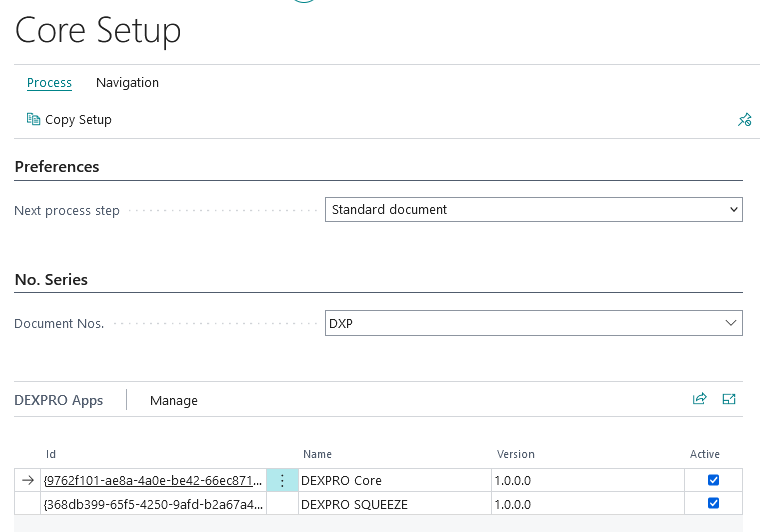The height and width of the screenshot is (532, 761).
Task: Open the Next process step dropdown
Action: [x=533, y=210]
